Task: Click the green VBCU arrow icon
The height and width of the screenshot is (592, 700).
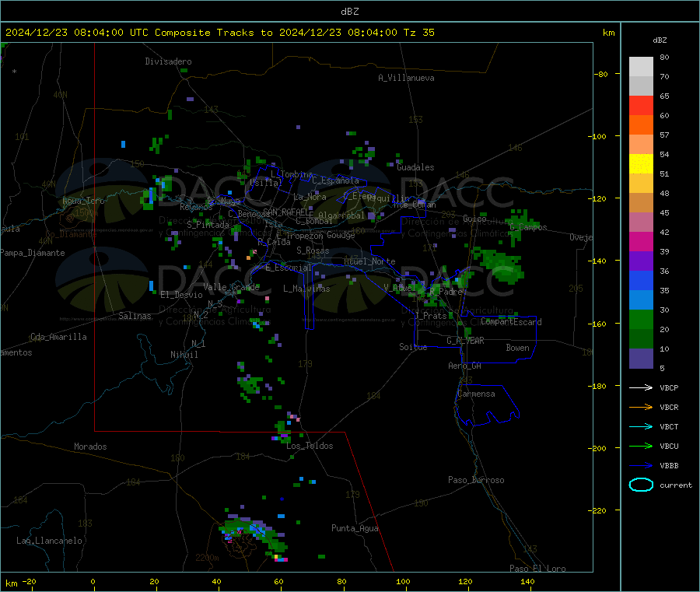Action: [641, 446]
